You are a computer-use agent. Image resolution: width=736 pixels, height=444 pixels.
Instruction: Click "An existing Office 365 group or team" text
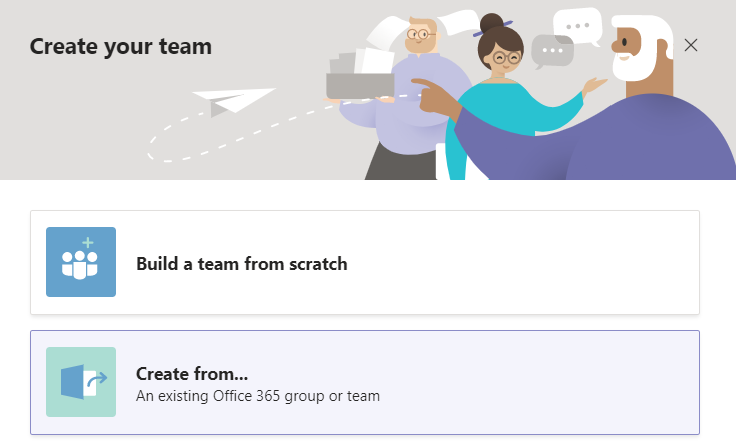tap(258, 396)
